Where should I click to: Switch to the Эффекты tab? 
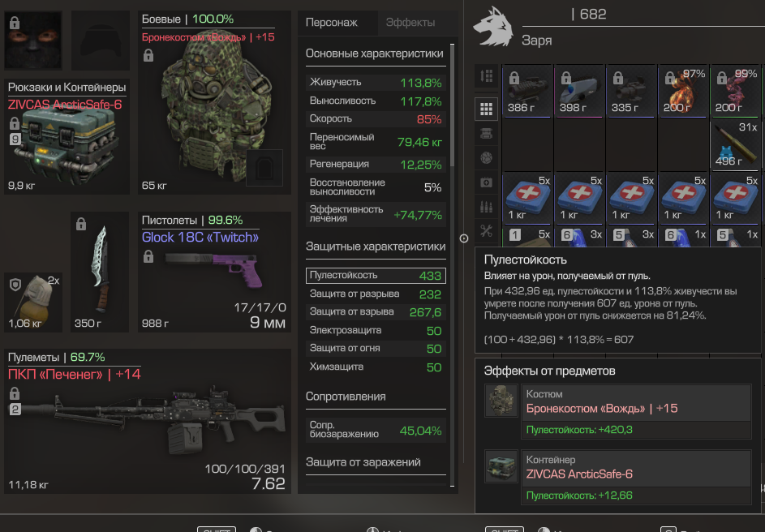coord(410,23)
